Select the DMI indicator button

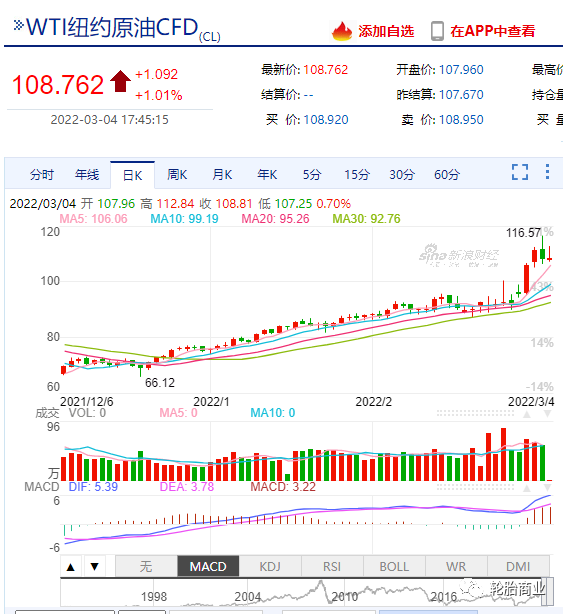click(x=518, y=566)
